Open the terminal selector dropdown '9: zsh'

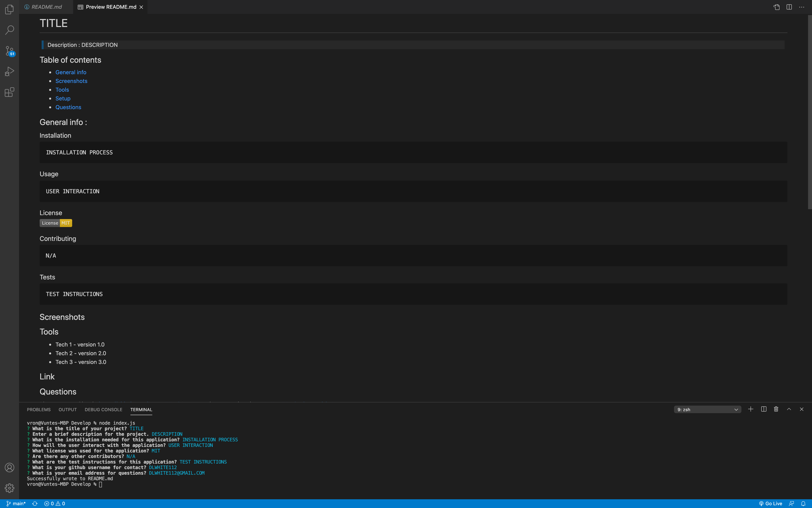click(707, 410)
